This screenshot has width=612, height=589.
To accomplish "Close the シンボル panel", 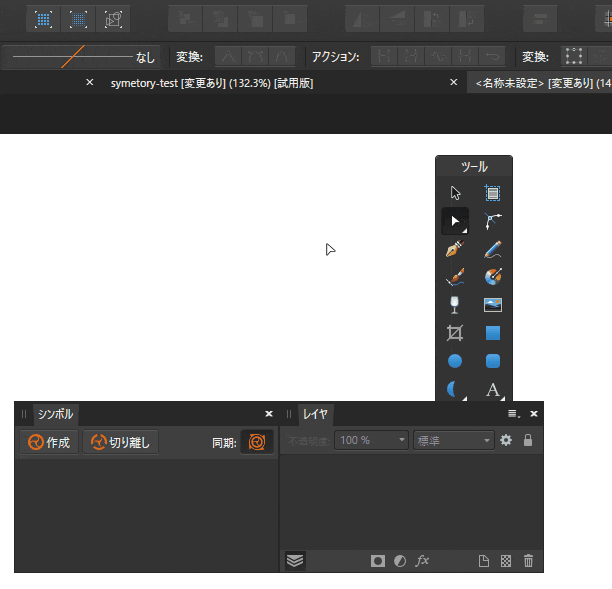I will coord(269,414).
